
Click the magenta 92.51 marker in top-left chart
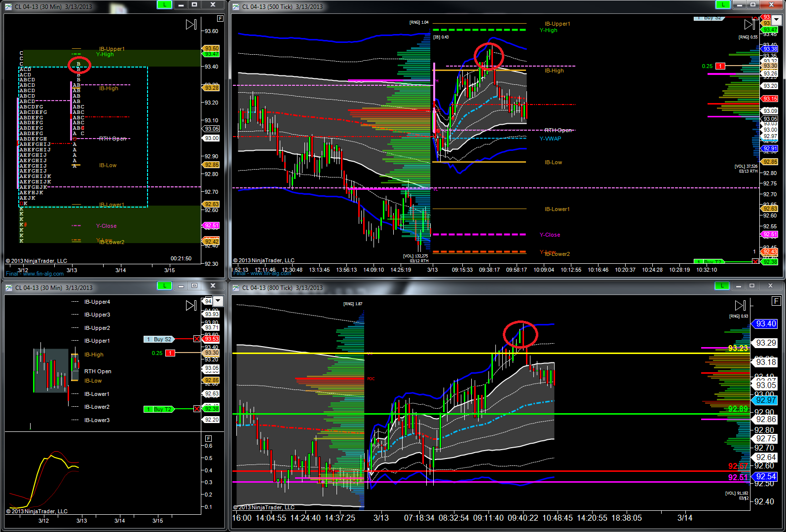(x=211, y=225)
